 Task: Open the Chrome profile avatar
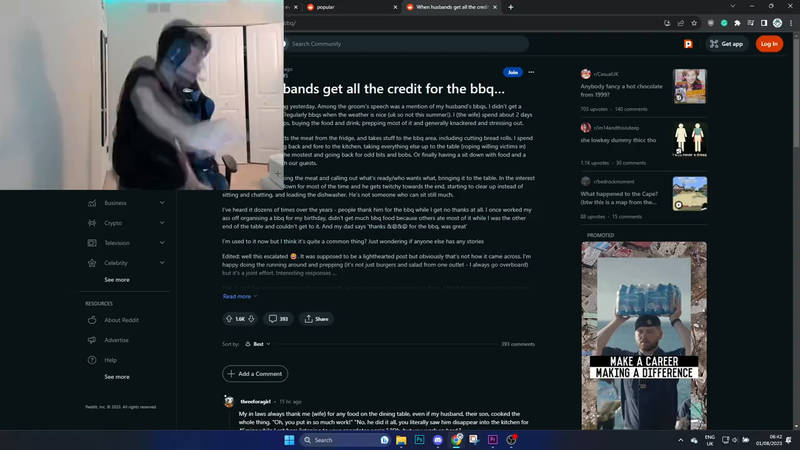777,23
